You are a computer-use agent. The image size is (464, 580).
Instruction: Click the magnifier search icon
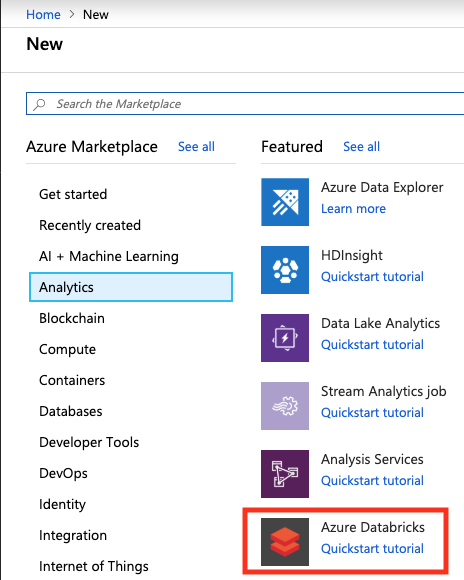[x=39, y=104]
